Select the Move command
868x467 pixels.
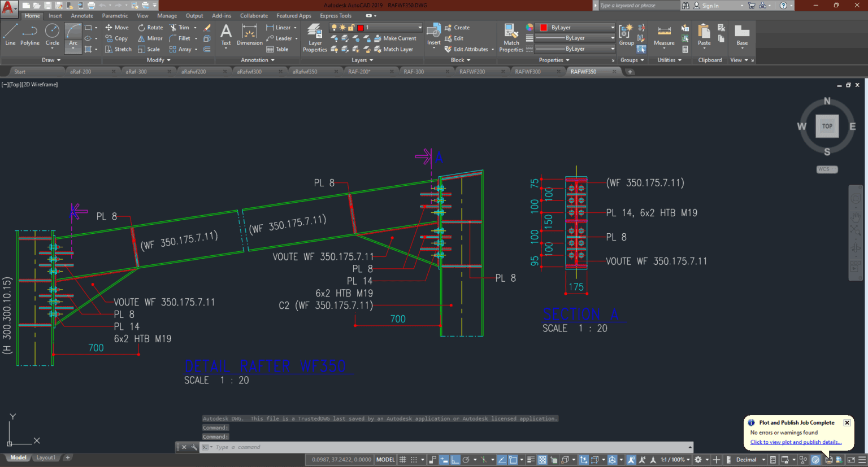(118, 27)
